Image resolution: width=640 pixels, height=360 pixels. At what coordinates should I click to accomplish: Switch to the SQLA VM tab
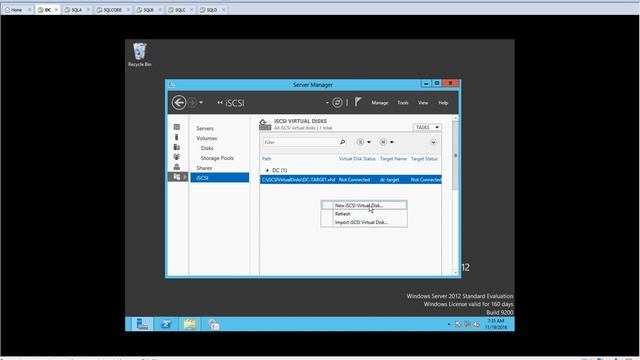click(x=76, y=10)
